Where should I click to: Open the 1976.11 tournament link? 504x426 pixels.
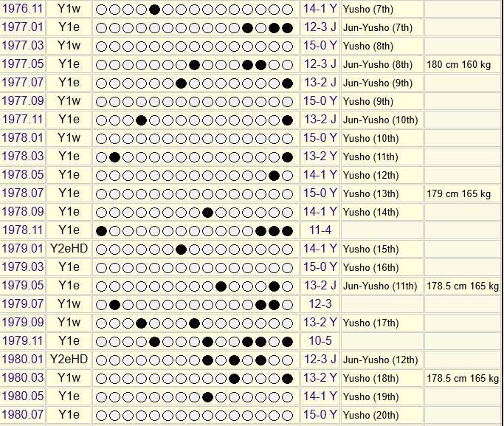22,9
